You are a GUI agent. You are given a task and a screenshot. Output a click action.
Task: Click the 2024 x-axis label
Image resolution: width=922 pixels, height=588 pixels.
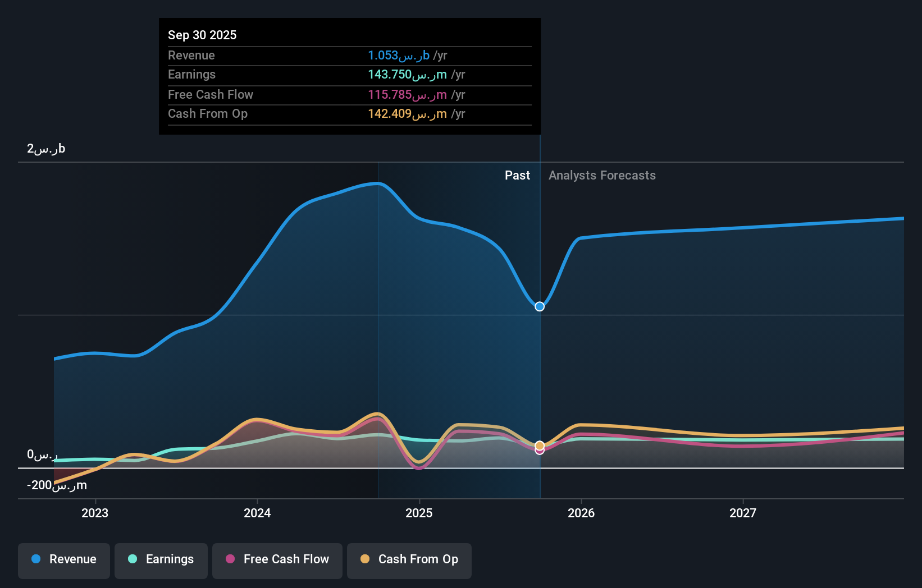257,513
